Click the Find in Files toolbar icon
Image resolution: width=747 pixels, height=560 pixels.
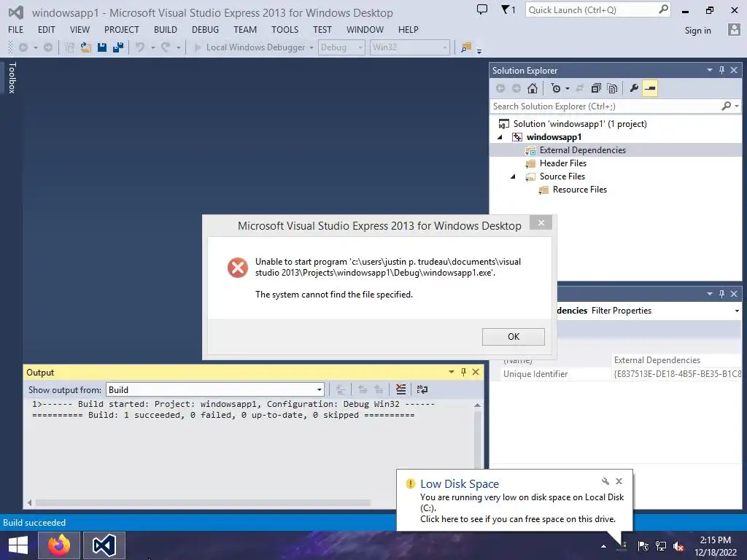point(466,47)
